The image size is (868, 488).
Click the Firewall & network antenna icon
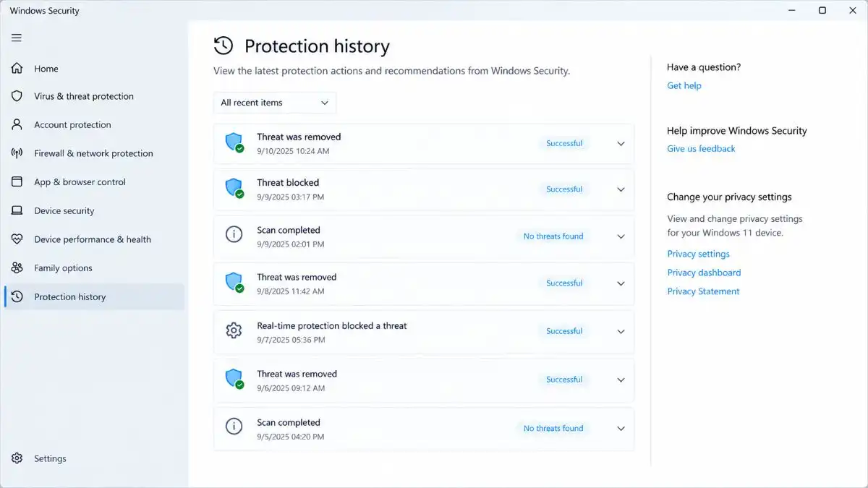point(17,153)
